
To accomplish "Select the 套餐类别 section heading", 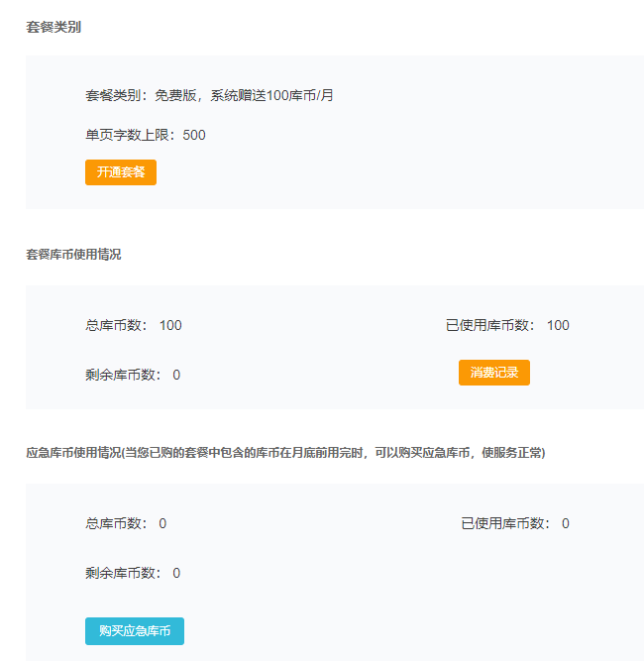I will pyautogui.click(x=54, y=27).
